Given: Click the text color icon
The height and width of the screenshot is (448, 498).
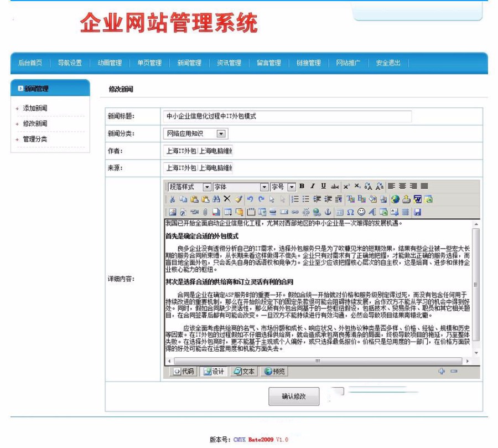Looking at the screenshot, I should (351, 199).
